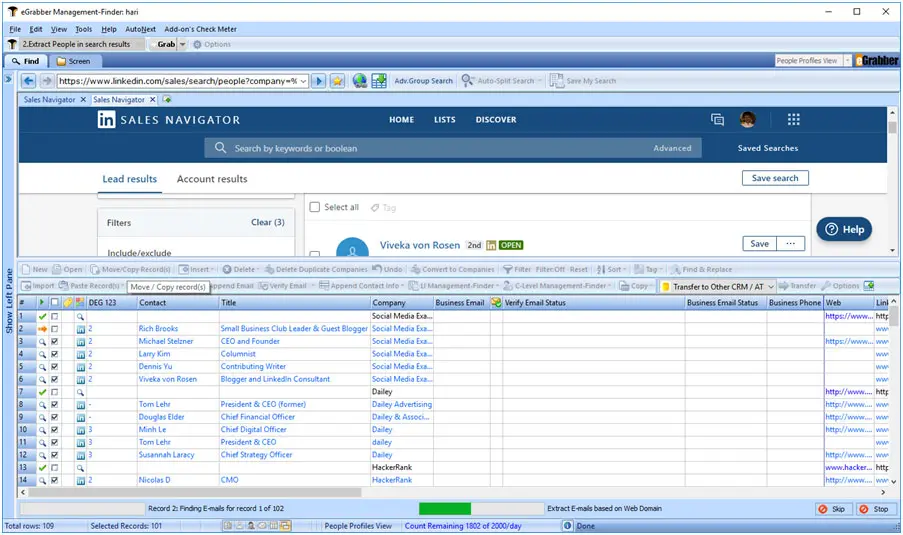Click the Save search button
This screenshot has width=903, height=535.
[x=775, y=179]
